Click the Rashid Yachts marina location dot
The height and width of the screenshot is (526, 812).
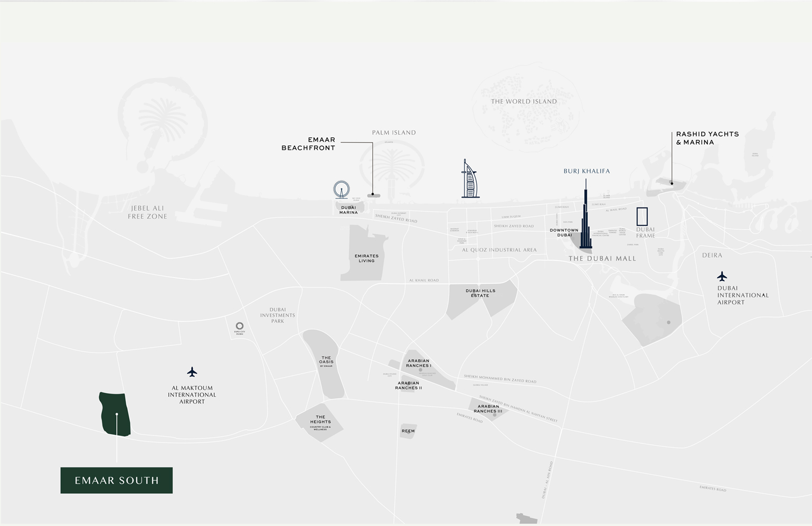[x=672, y=183]
